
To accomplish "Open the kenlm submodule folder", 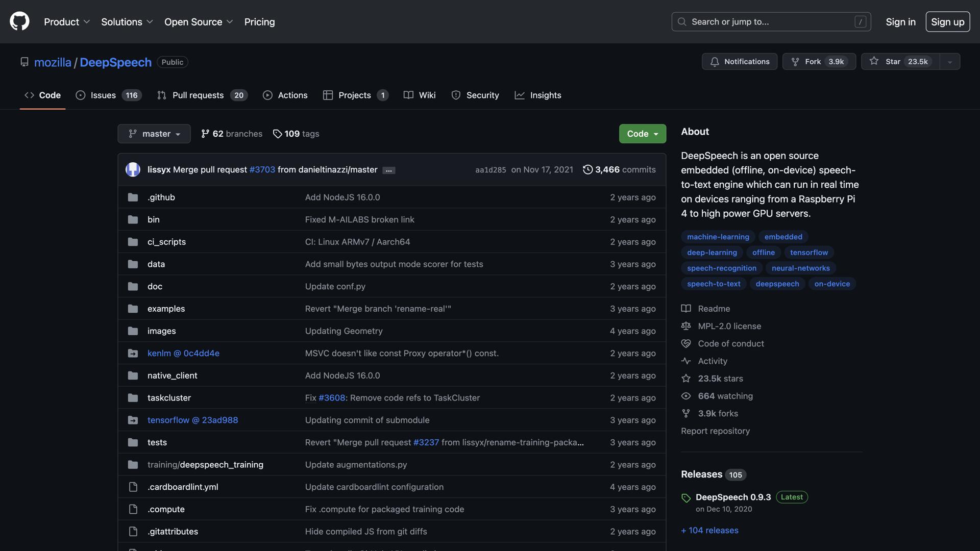I will [x=183, y=353].
